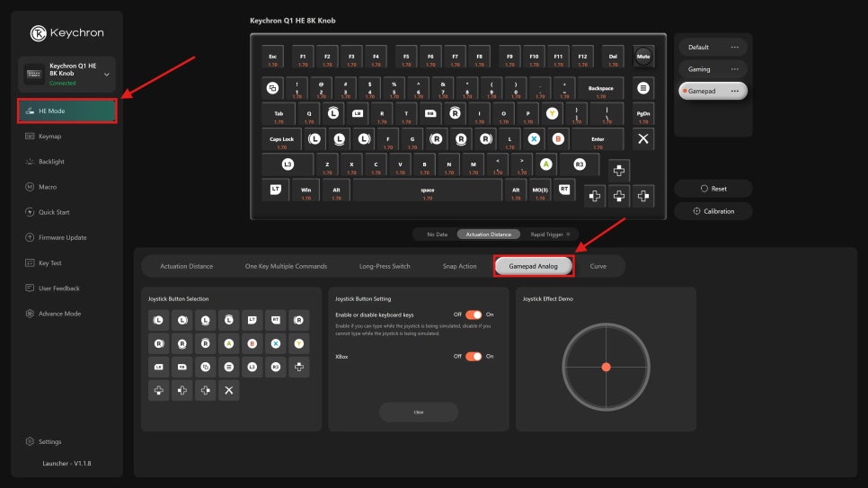Switch to the Gamepad Analog tab

[x=533, y=266]
